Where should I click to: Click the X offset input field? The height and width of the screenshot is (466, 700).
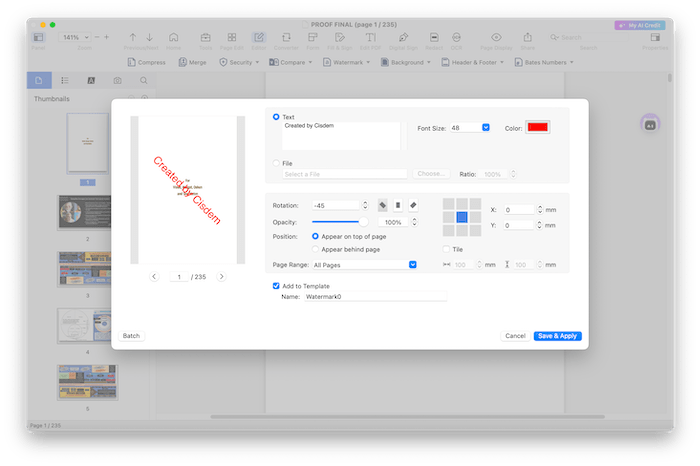[x=519, y=209]
